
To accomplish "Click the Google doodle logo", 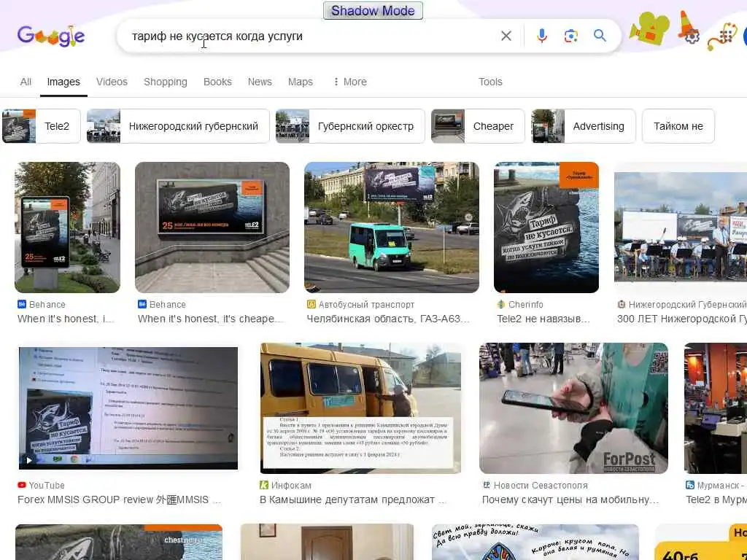I will pos(51,36).
